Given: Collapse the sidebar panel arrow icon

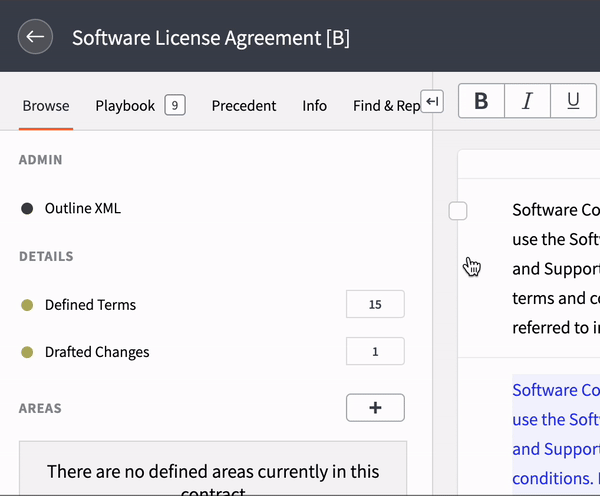Looking at the screenshot, I should pyautogui.click(x=432, y=101).
